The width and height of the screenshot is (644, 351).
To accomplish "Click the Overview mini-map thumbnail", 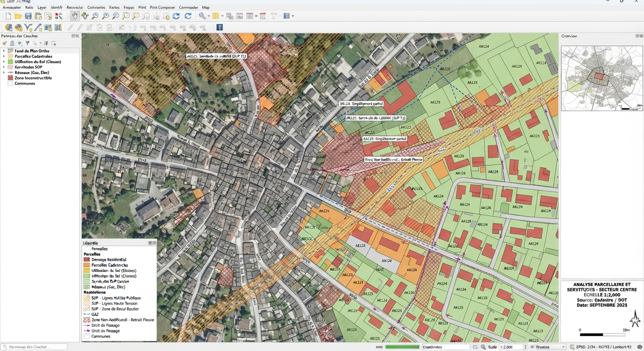I will click(x=602, y=78).
